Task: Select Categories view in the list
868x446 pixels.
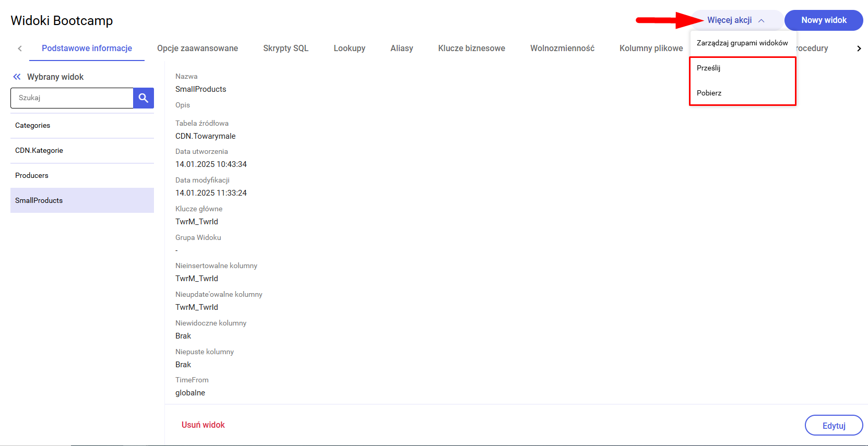Action: 82,126
